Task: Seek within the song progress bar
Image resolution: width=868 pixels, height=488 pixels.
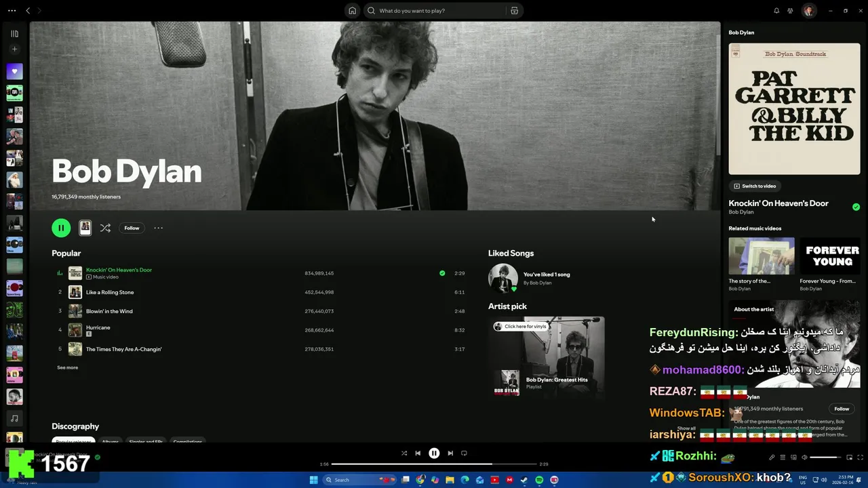Action: (434, 464)
